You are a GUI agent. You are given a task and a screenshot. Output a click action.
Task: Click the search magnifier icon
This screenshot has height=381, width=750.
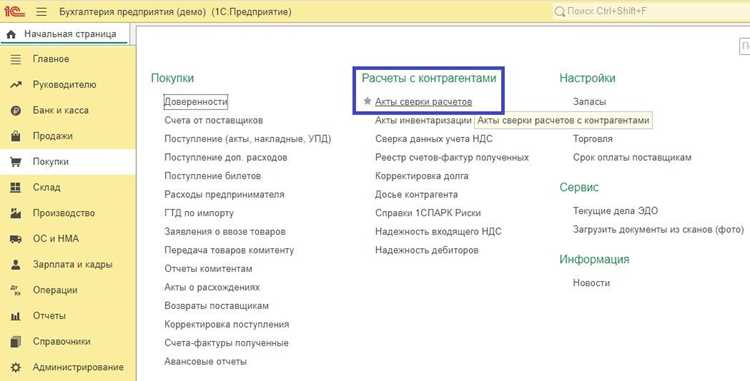pos(559,11)
